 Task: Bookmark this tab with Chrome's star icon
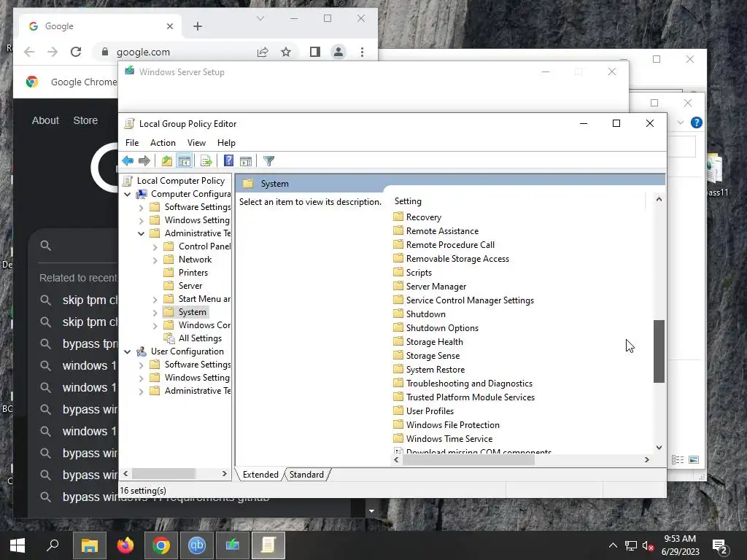286,52
